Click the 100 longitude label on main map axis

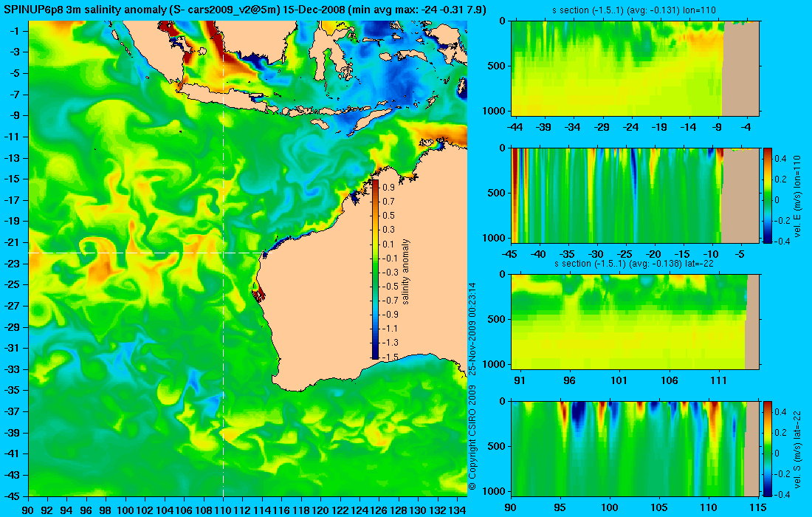coord(125,510)
